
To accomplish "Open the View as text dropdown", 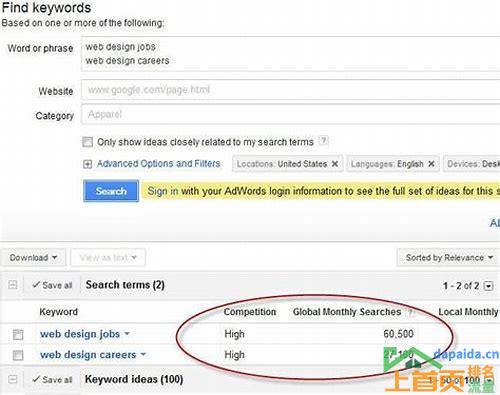I will 108,258.
